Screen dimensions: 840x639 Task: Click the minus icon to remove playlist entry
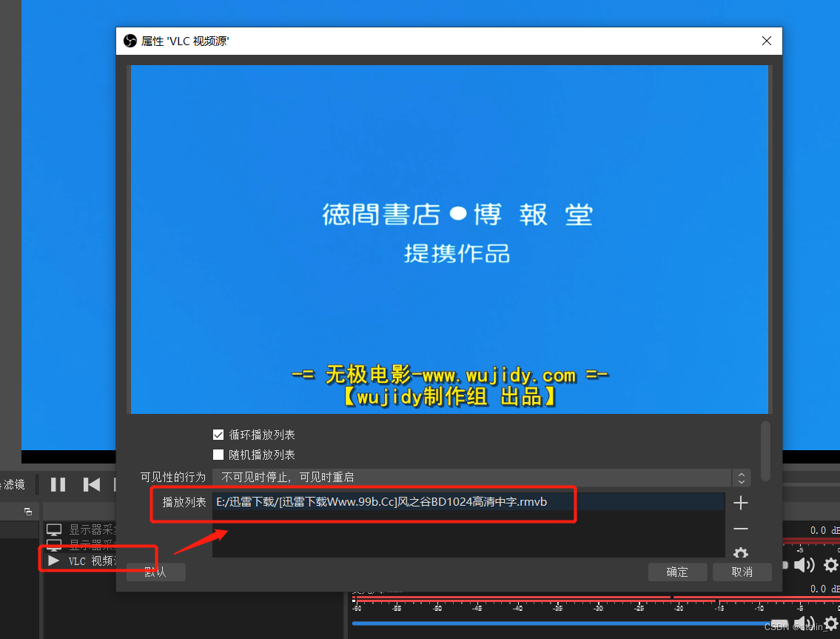[x=740, y=528]
